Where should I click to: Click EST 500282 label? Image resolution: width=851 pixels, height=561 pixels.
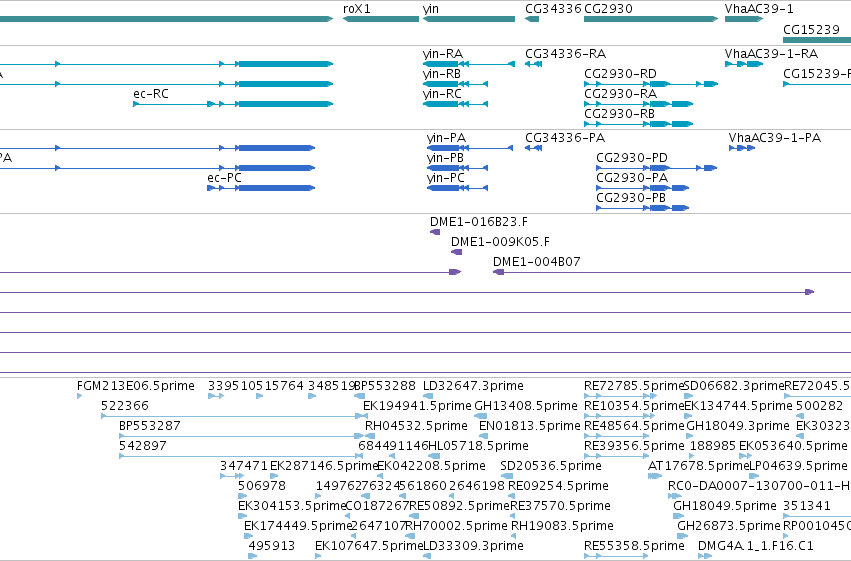pyautogui.click(x=819, y=406)
